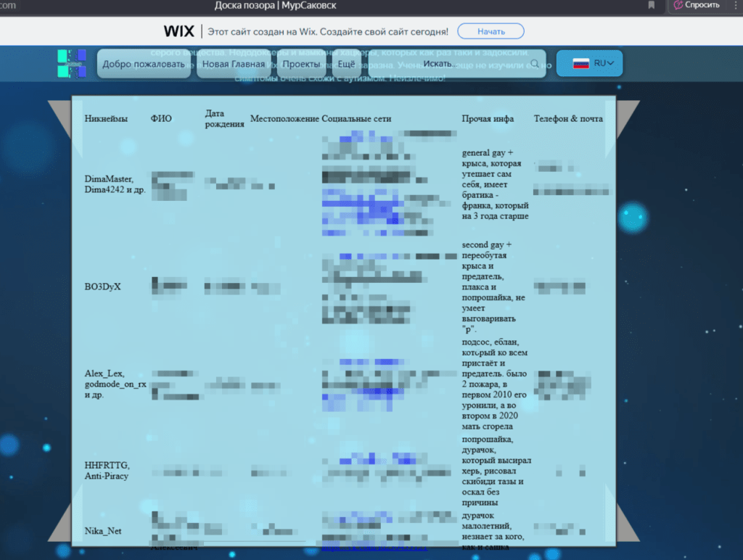
Task: Focus the Искать search field
Action: coord(464,64)
